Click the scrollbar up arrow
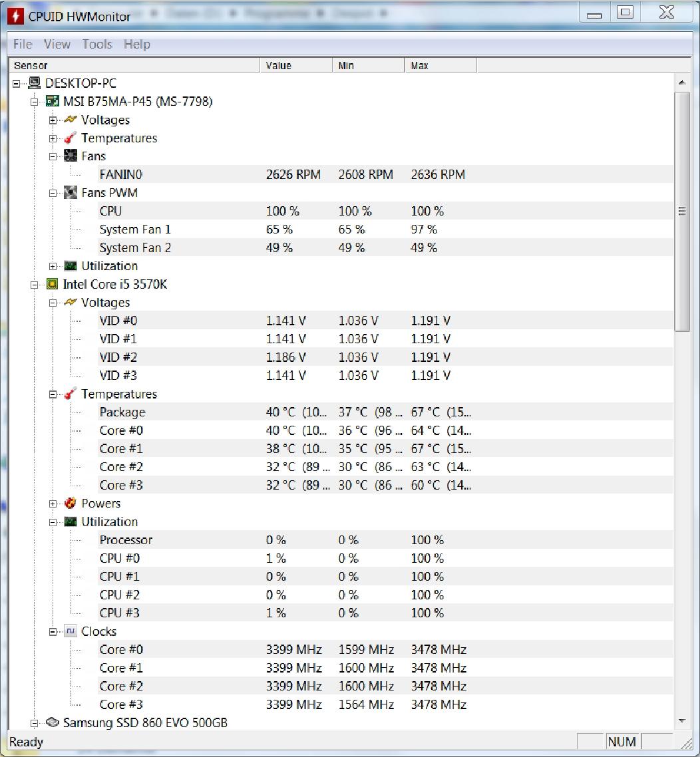 click(681, 82)
